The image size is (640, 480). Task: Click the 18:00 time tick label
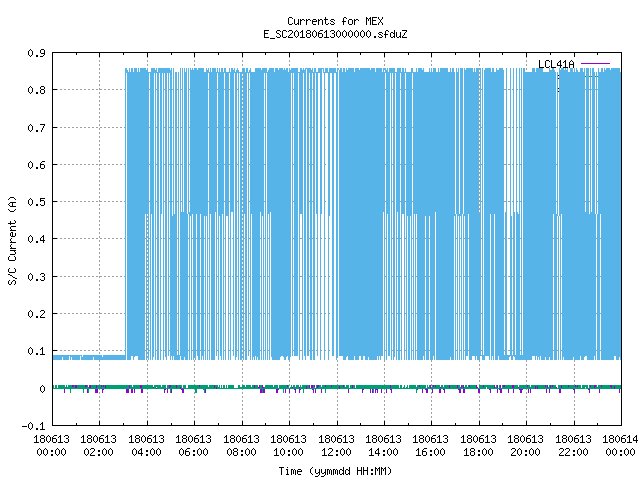pos(478,452)
